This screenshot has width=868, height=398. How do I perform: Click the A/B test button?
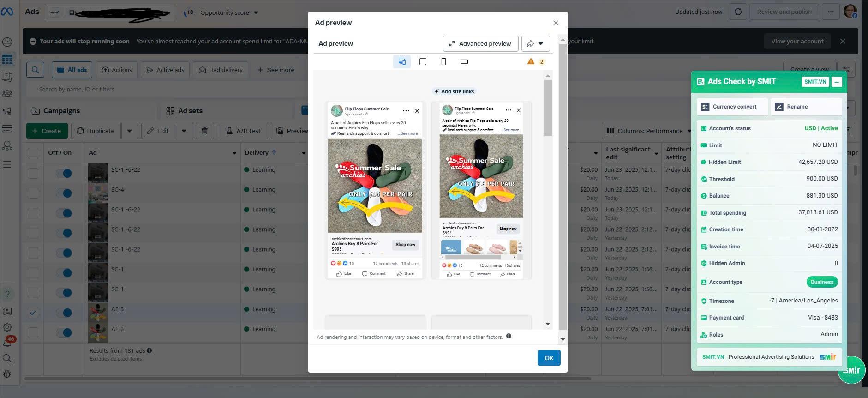(244, 131)
